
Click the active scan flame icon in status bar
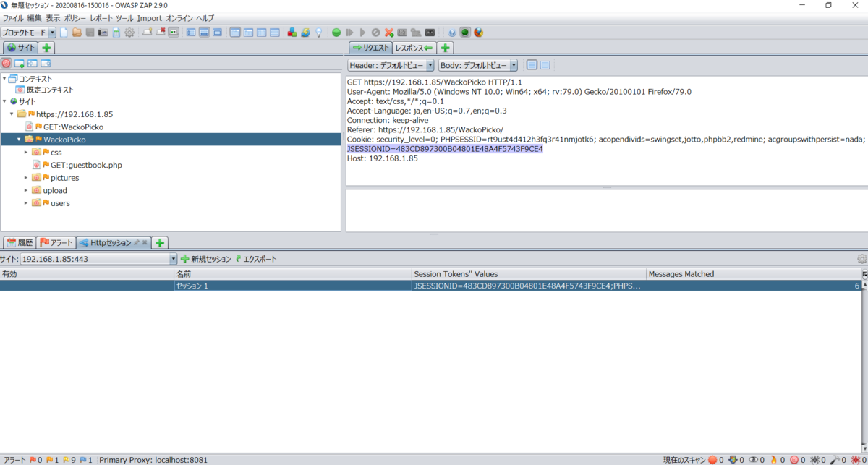[x=774, y=459]
